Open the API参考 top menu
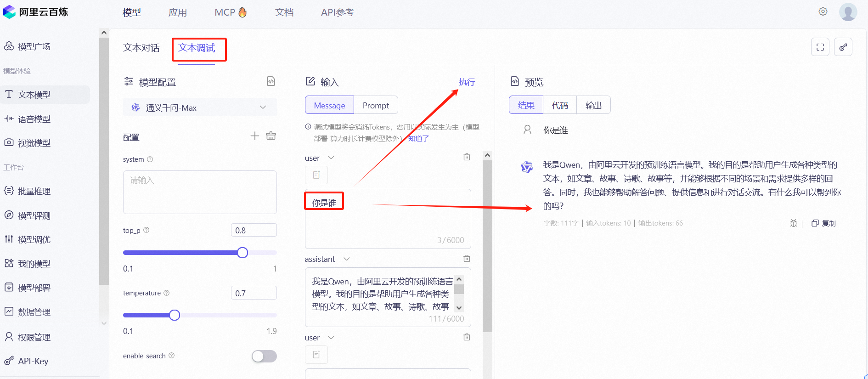This screenshot has width=868, height=379. click(x=338, y=12)
